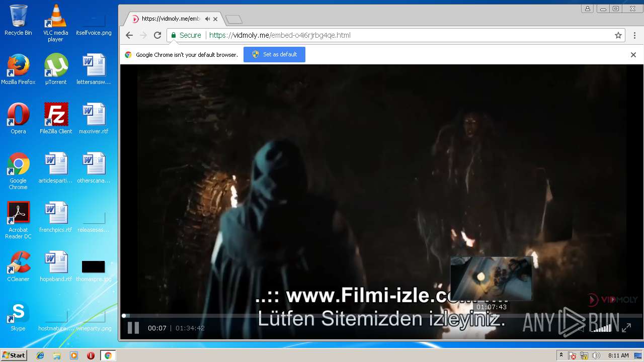Launch Skype from the desktop
The width and height of the screenshot is (644, 362).
coord(18,317)
